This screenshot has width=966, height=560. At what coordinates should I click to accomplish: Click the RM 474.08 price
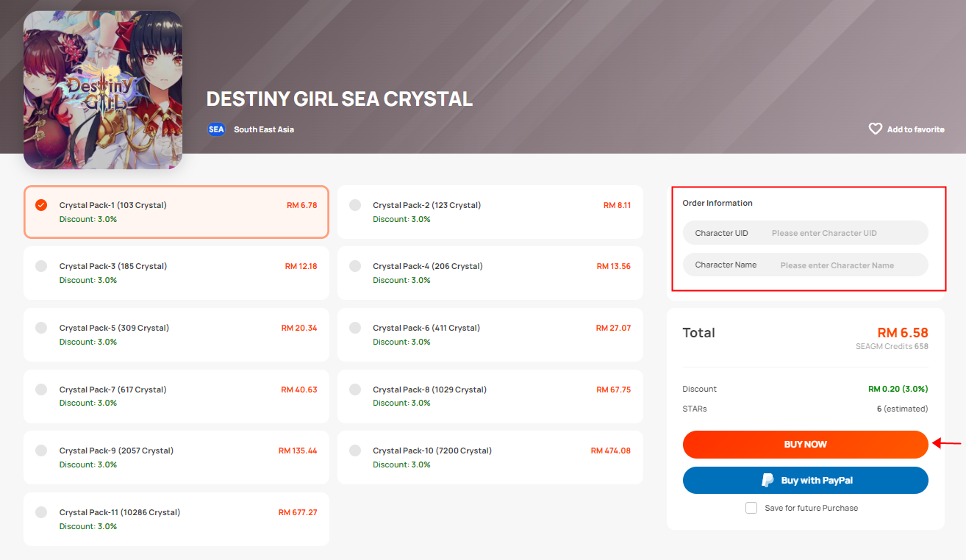pos(611,450)
